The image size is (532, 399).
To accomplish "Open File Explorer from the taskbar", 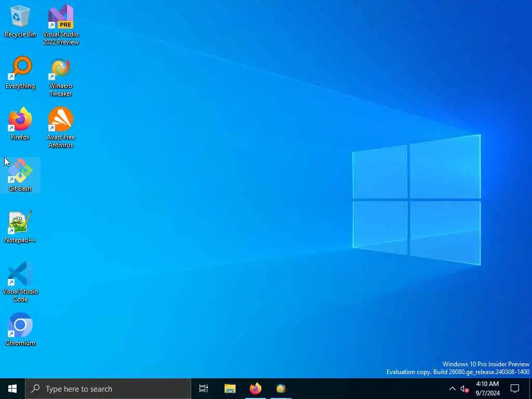I will point(230,389).
